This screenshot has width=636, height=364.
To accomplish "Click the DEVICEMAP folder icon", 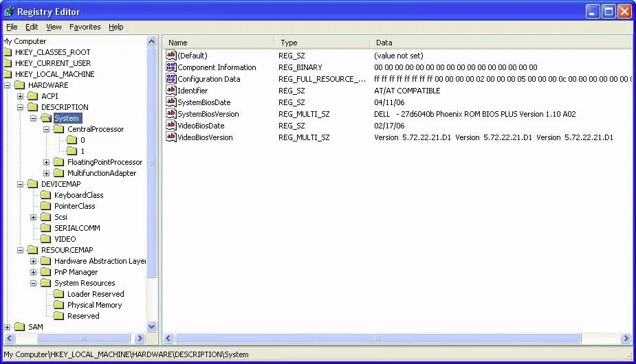I will click(33, 184).
